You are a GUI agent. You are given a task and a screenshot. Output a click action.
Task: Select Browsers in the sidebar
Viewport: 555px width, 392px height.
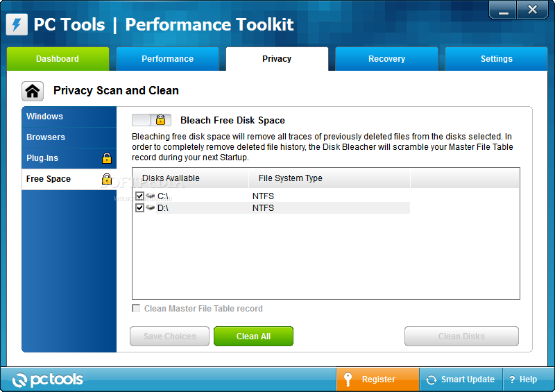click(69, 137)
